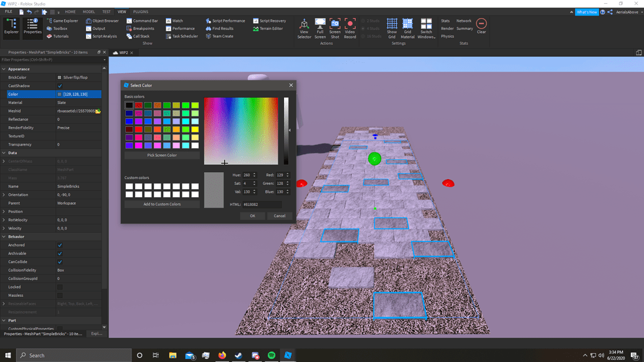Uncheck the Anchored property

click(59, 245)
